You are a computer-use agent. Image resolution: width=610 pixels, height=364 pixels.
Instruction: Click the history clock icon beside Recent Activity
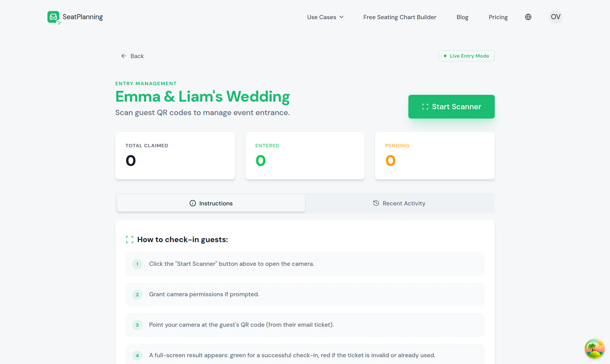click(376, 203)
